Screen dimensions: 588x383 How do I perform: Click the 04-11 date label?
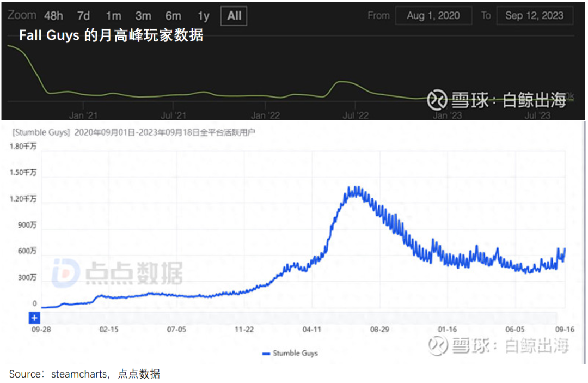[311, 330]
